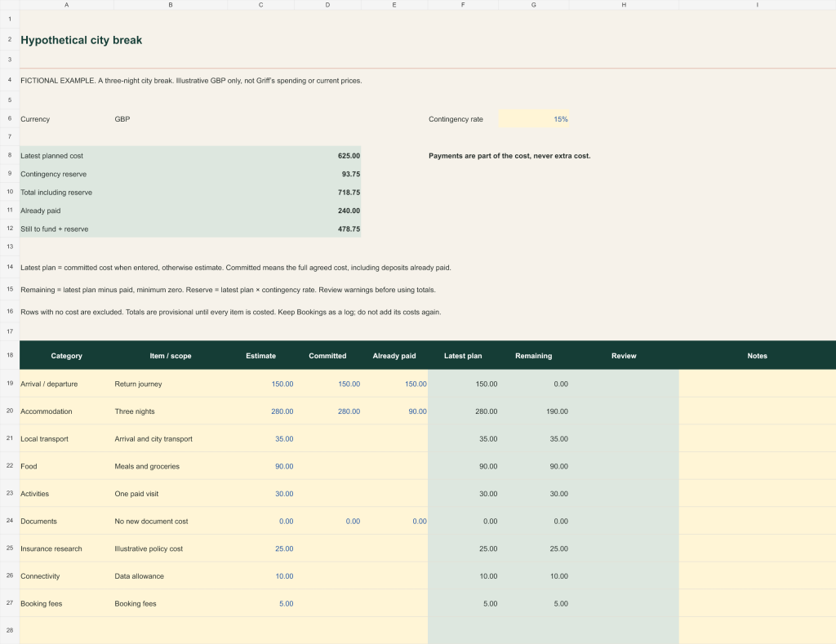This screenshot has width=836, height=644.
Task: Select the Insurance research category cell
Action: [67, 549]
